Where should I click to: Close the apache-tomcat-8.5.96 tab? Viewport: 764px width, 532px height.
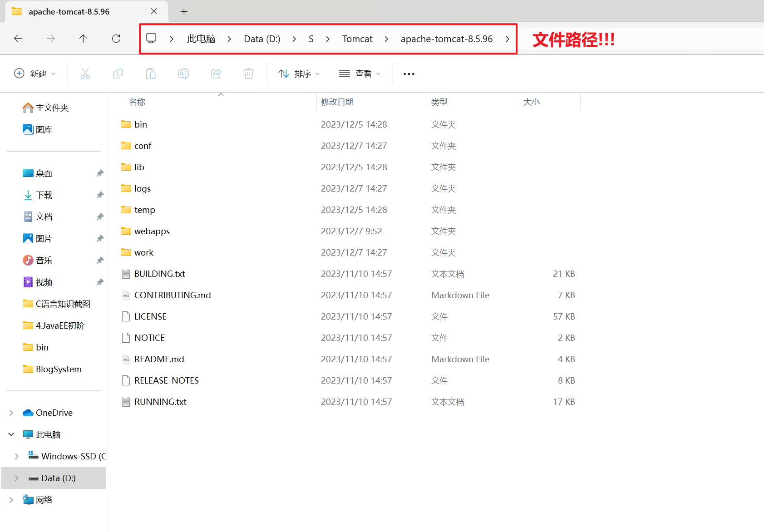point(154,11)
